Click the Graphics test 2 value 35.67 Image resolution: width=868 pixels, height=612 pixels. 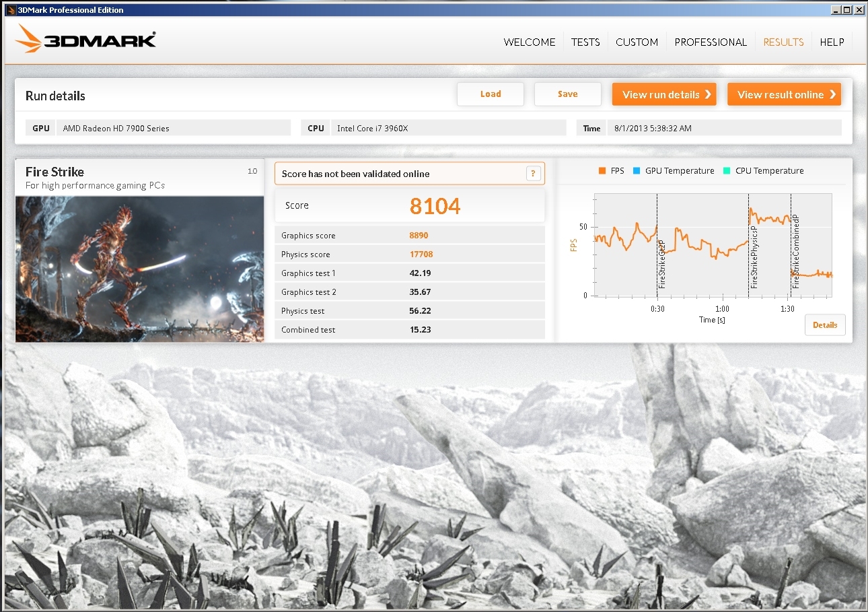pos(420,292)
